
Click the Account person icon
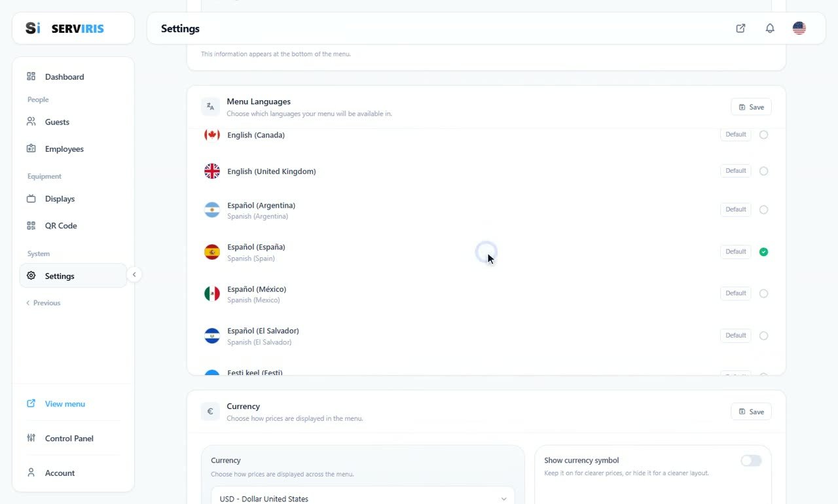31,473
